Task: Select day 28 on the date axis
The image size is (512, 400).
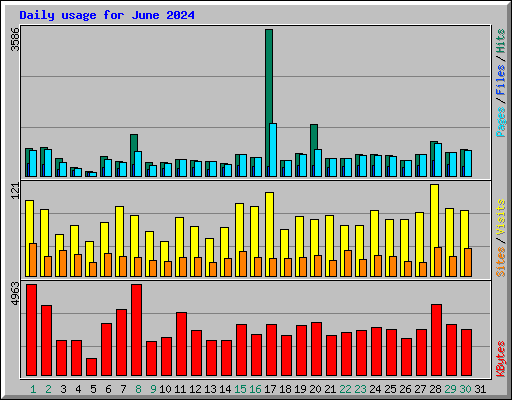Action: pos(435,389)
